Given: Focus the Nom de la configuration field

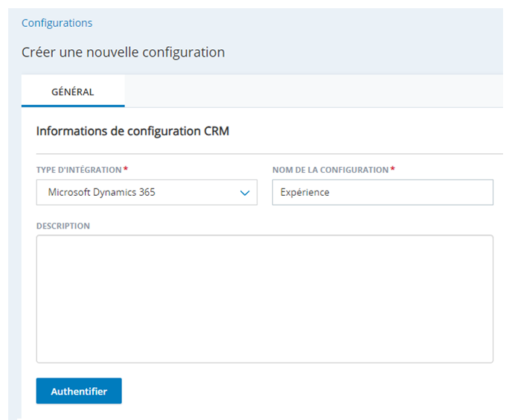Looking at the screenshot, I should [x=383, y=192].
